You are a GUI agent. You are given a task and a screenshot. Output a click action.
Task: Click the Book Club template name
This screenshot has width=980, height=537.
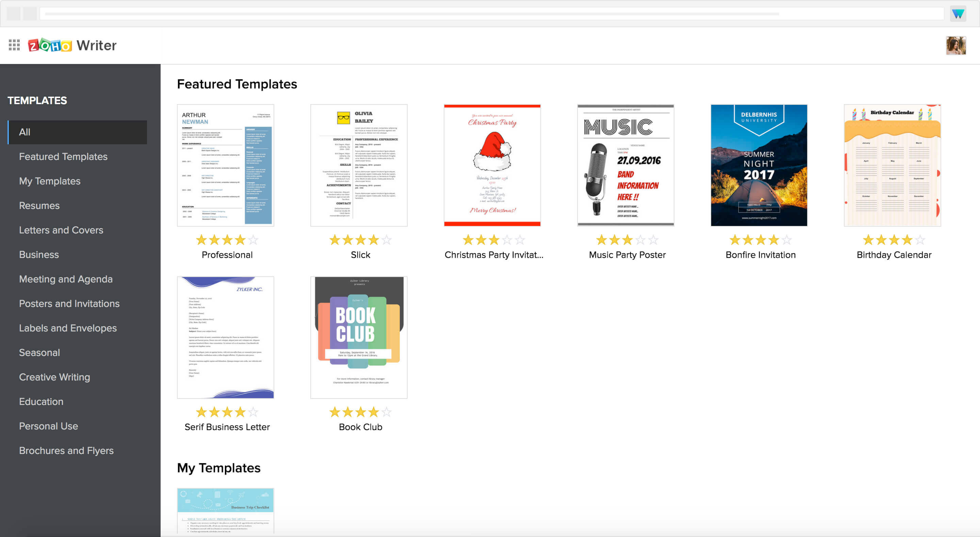(x=360, y=427)
